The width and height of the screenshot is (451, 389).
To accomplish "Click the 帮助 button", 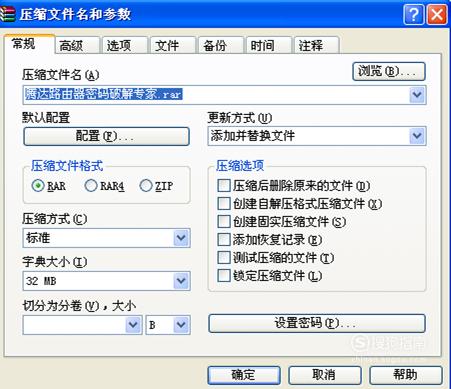I will point(406,375).
